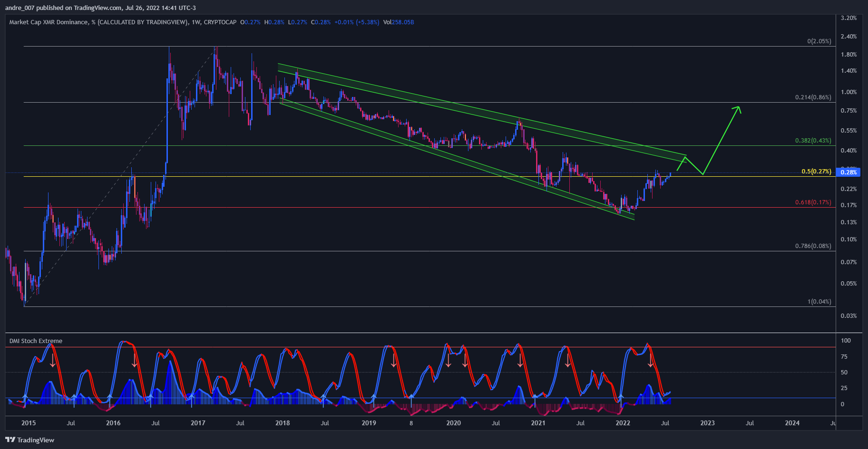The height and width of the screenshot is (449, 868).
Task: Click 0.13% on the price axis
Action: (849, 222)
